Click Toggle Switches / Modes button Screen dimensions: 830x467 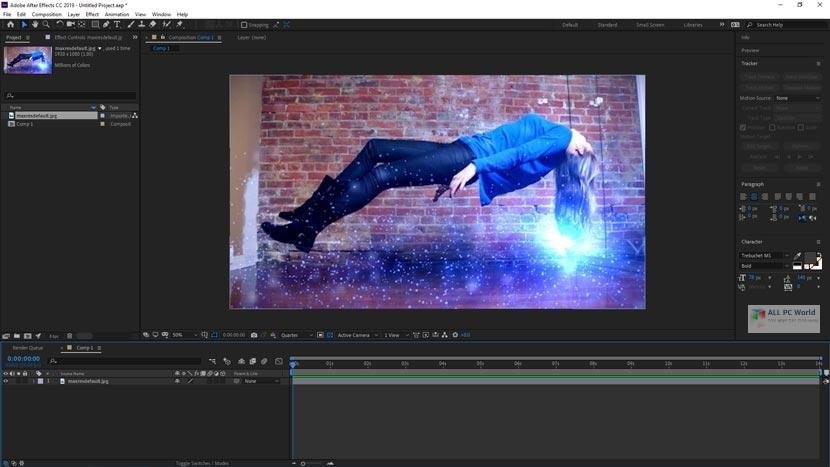(202, 463)
